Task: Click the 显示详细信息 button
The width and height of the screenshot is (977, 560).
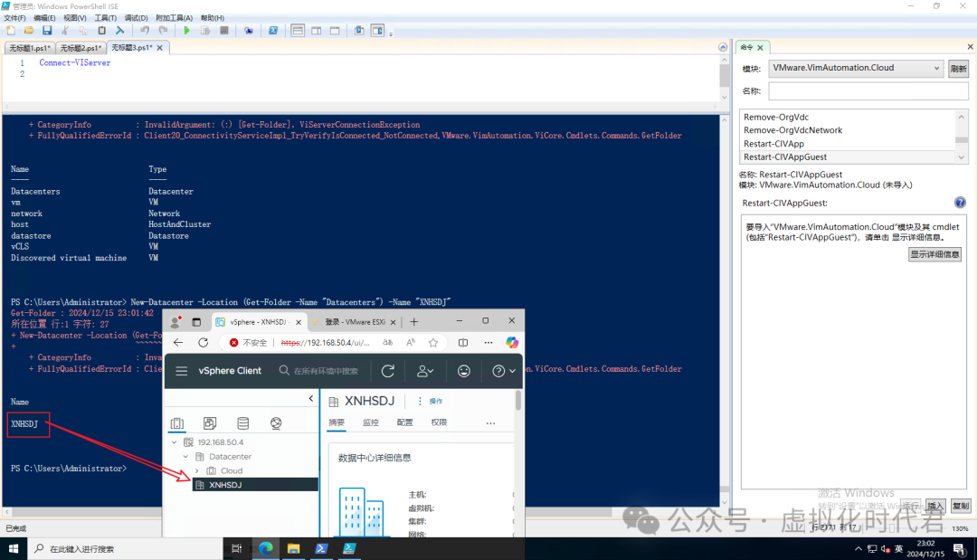Action: point(934,254)
